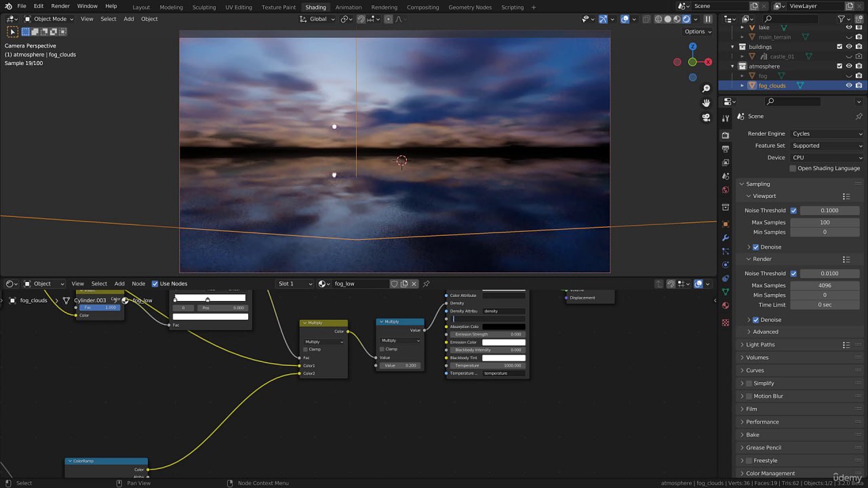Image resolution: width=868 pixels, height=488 pixels.
Task: Click the white Emission Color swatch
Action: coord(503,342)
